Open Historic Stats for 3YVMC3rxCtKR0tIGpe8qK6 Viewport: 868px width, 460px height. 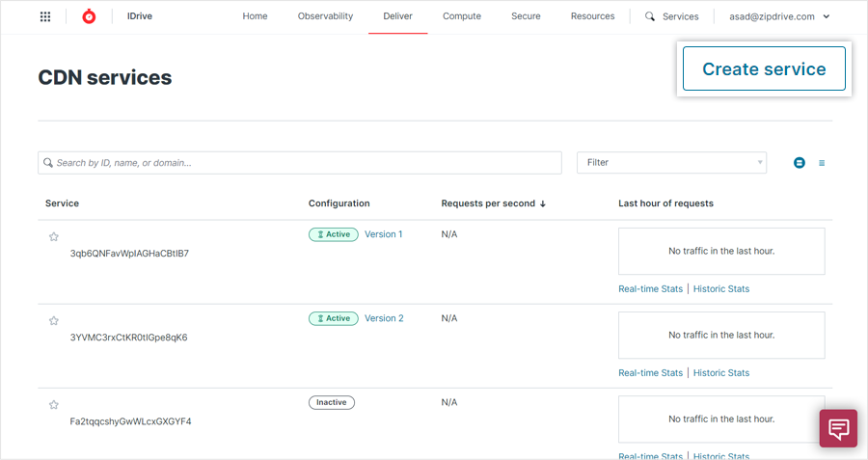point(721,373)
